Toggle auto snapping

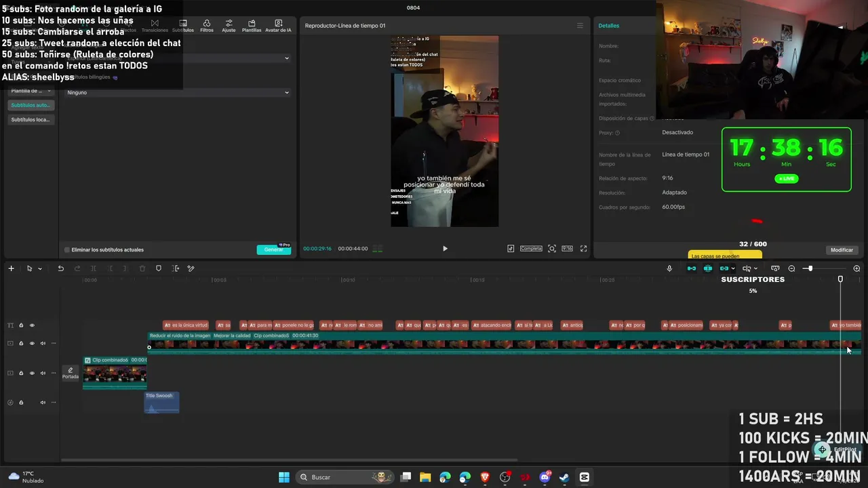[x=708, y=268]
